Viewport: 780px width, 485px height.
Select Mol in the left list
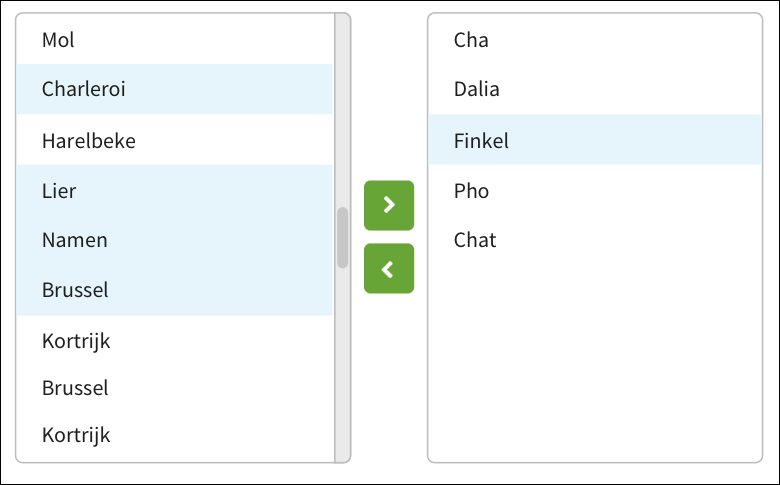[174, 40]
